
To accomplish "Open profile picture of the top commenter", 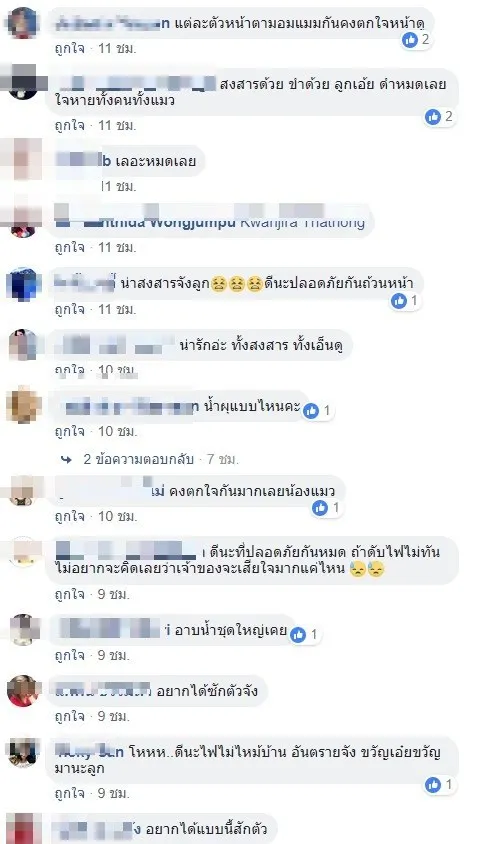I will (23, 23).
